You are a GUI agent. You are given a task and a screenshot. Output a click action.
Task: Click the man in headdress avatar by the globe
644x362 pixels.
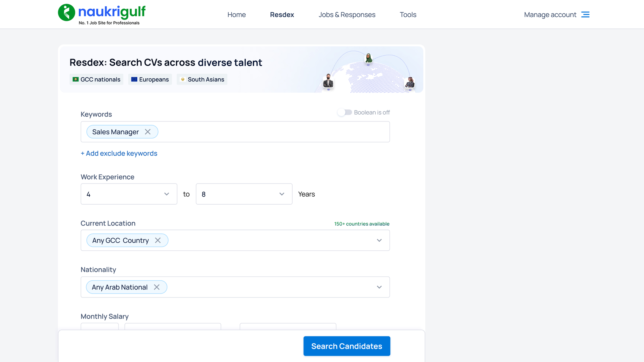point(410,83)
